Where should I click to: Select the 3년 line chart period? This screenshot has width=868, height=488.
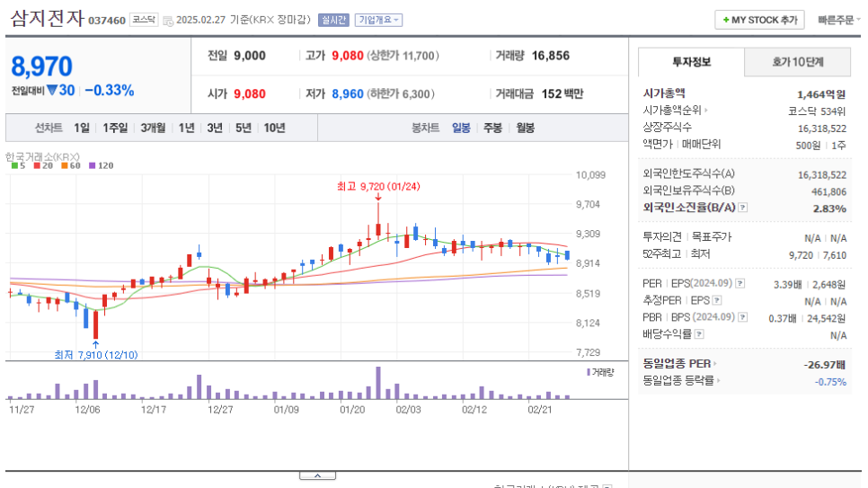(215, 128)
